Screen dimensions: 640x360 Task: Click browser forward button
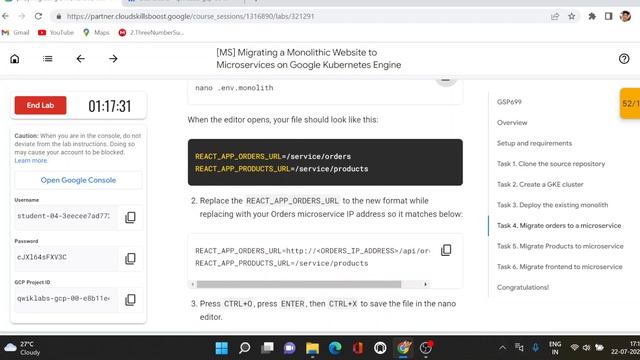tap(22, 16)
